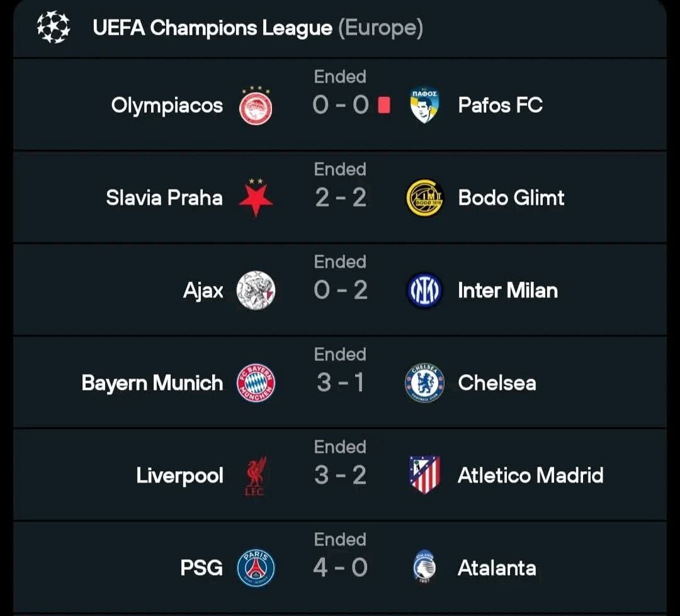680x616 pixels.
Task: Click the red card indicator beside Pafos
Action: pyautogui.click(x=384, y=106)
